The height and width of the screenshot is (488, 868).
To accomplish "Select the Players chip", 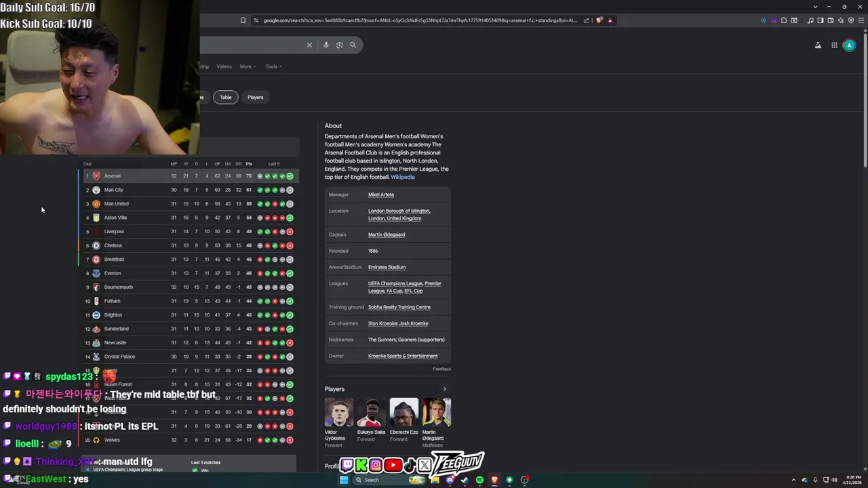I will click(x=255, y=97).
